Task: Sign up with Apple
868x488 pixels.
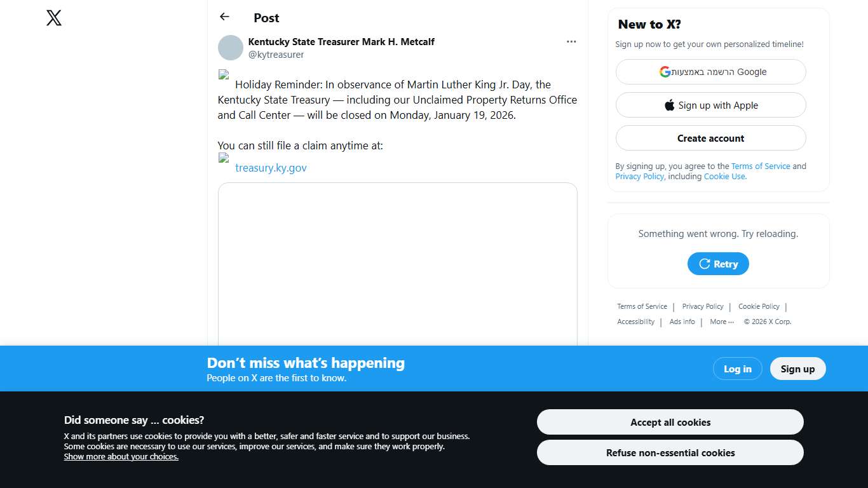Action: pos(710,105)
